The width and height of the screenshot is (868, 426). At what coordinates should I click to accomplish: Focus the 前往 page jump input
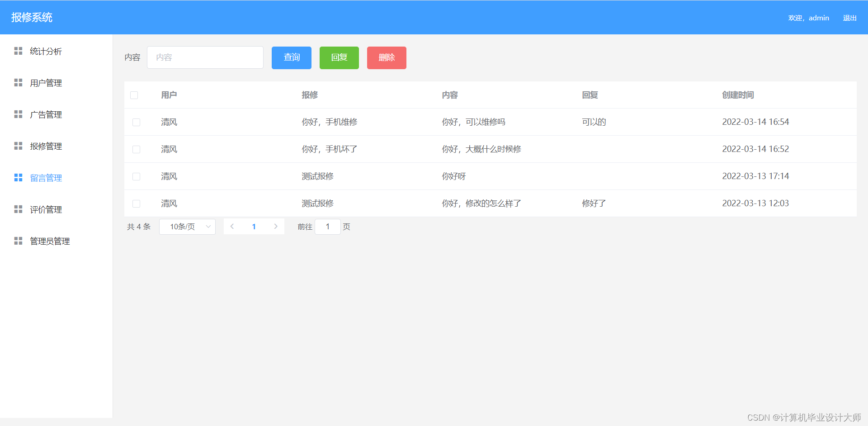pyautogui.click(x=328, y=227)
